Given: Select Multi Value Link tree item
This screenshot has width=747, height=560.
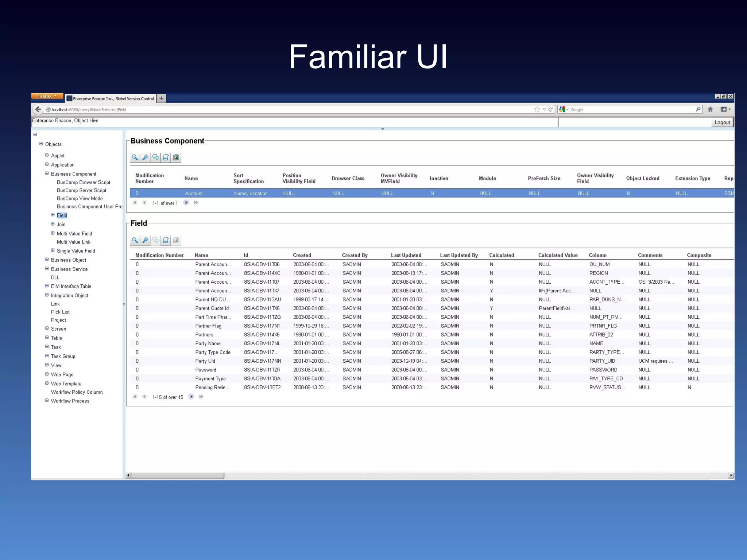Looking at the screenshot, I should pyautogui.click(x=73, y=242).
